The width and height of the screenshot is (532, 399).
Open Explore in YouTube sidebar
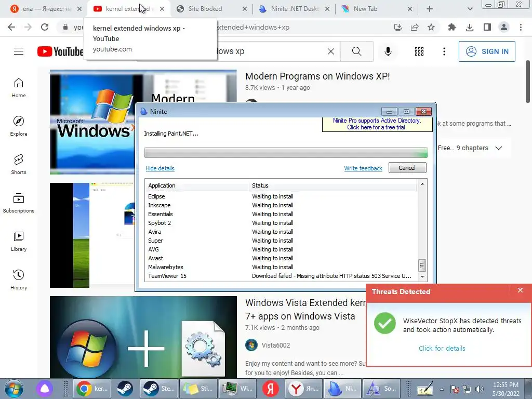(x=19, y=126)
